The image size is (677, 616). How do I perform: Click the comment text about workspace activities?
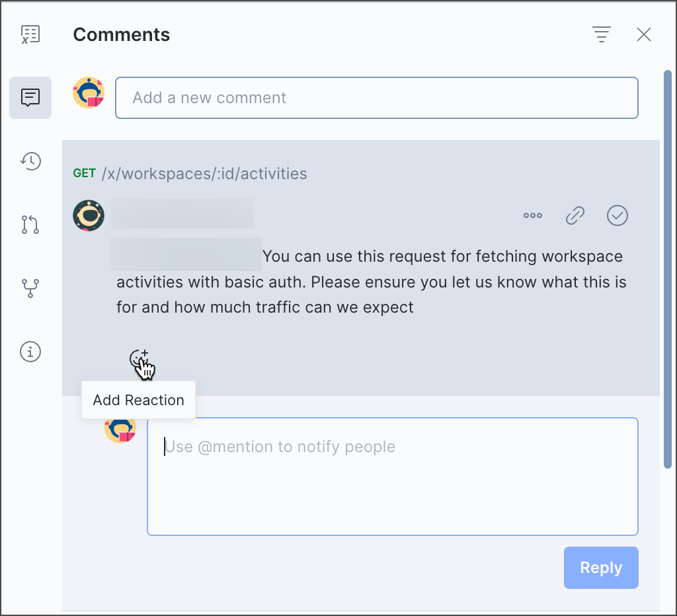(x=370, y=282)
